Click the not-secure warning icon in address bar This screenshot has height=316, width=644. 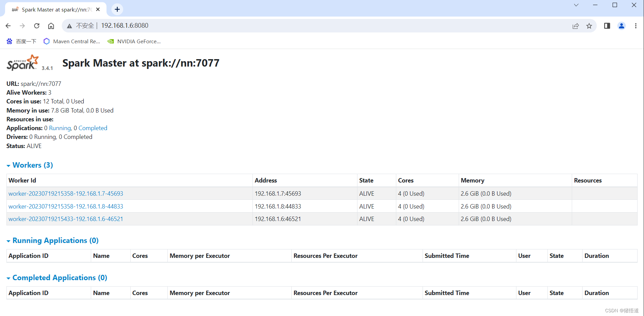[70, 26]
